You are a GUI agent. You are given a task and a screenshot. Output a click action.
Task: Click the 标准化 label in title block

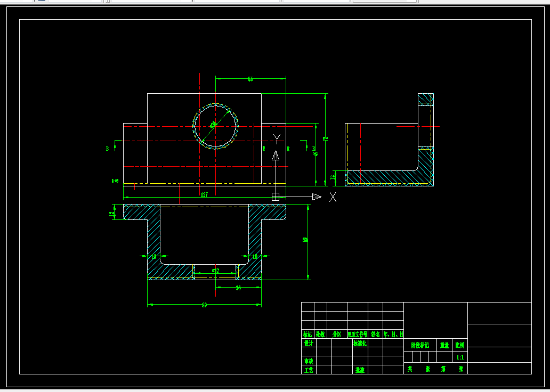point(360,343)
